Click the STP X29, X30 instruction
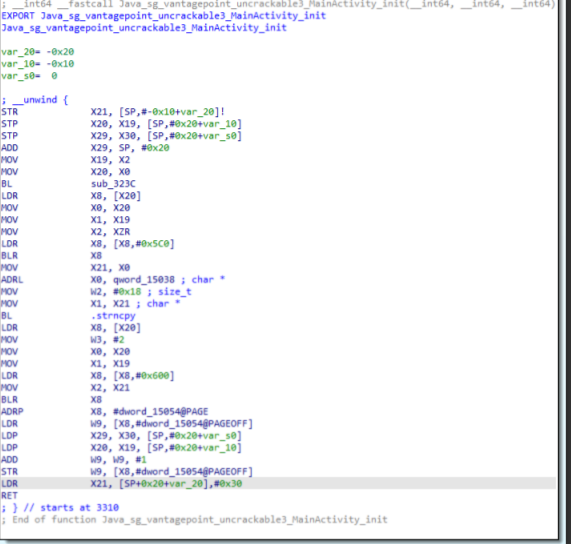This screenshot has width=571, height=544. [x=121, y=136]
